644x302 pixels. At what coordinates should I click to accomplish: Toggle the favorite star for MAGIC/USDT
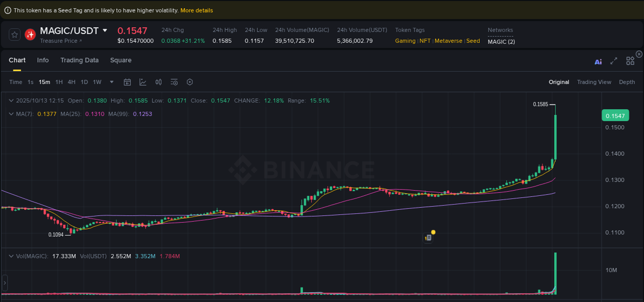point(14,35)
